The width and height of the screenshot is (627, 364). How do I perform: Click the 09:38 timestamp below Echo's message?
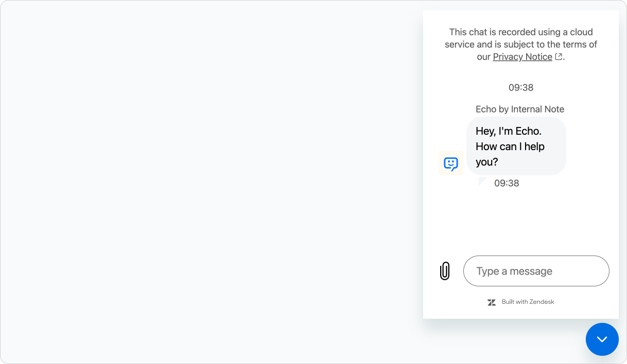click(507, 183)
